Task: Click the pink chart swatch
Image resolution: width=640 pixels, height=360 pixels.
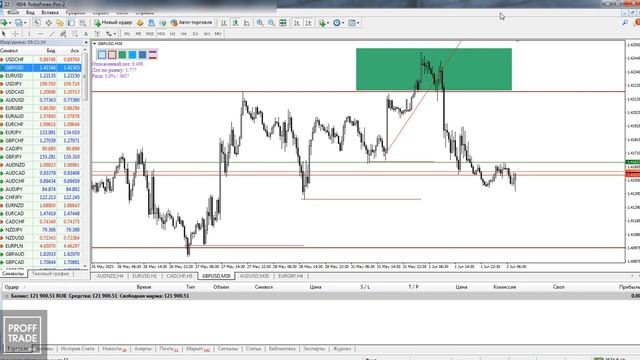Action: coord(112,54)
